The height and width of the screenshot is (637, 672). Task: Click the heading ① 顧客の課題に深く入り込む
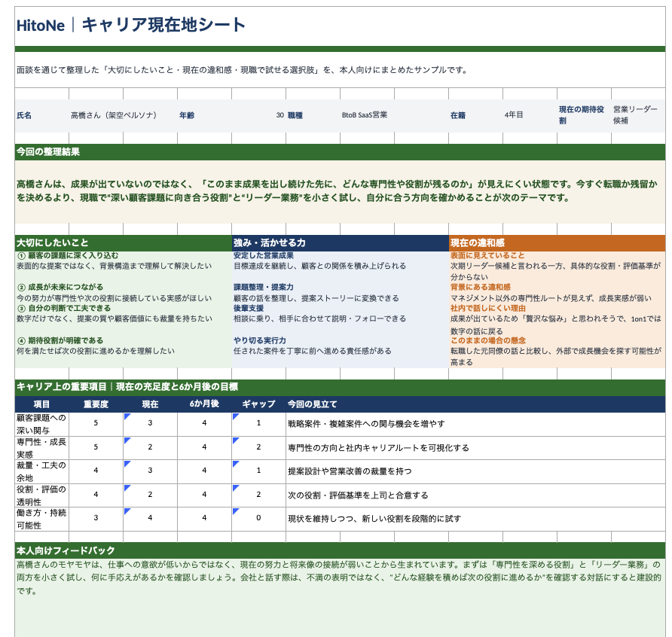pos(68,256)
